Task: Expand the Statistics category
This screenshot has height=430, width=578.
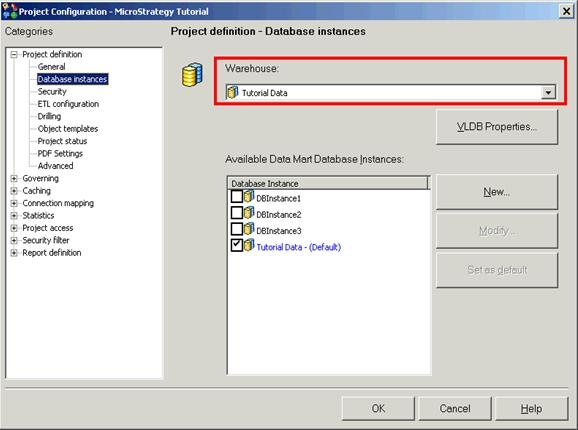Action: [14, 216]
